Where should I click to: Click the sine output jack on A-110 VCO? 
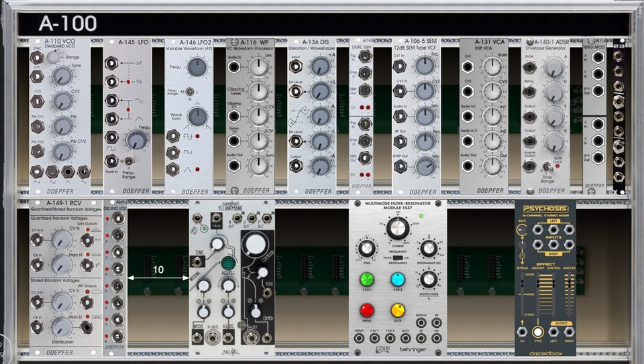pos(83,172)
